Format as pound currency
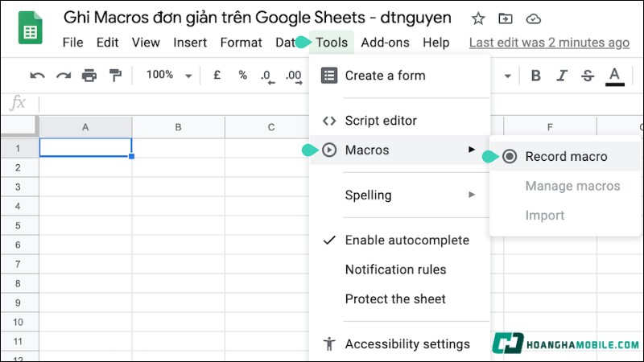Image resolution: width=644 pixels, height=362 pixels. (217, 75)
